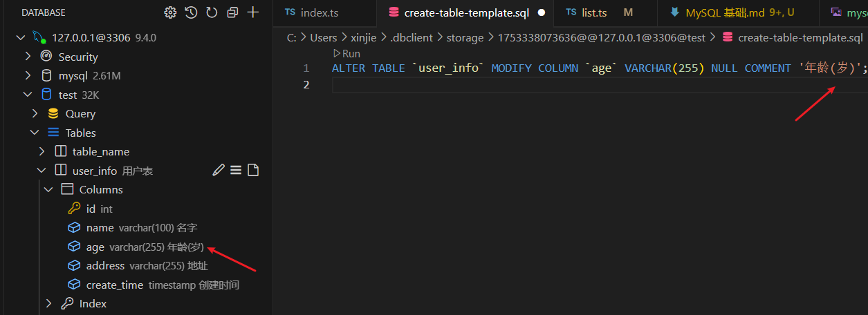Refresh the database connection list
This screenshot has width=868, height=315.
(x=212, y=12)
